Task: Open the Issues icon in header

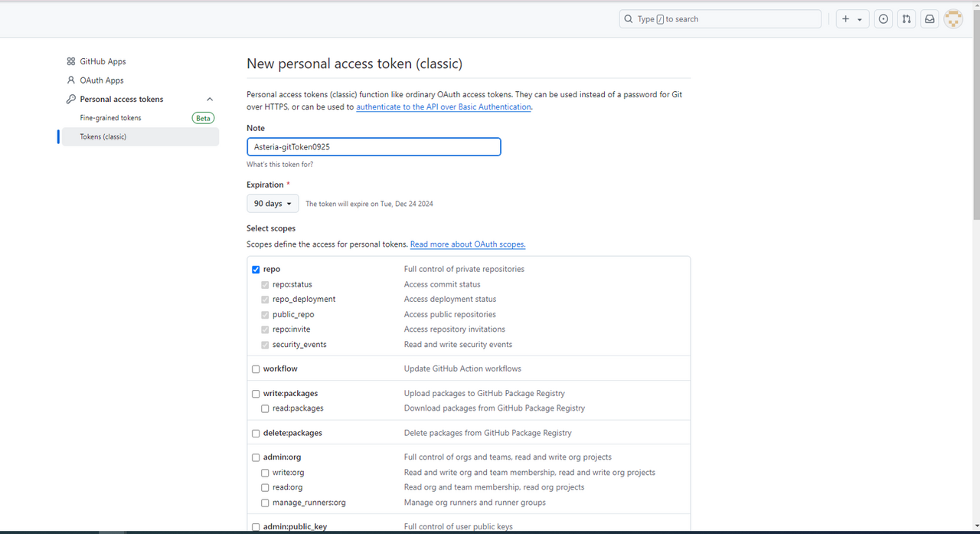Action: click(x=884, y=19)
